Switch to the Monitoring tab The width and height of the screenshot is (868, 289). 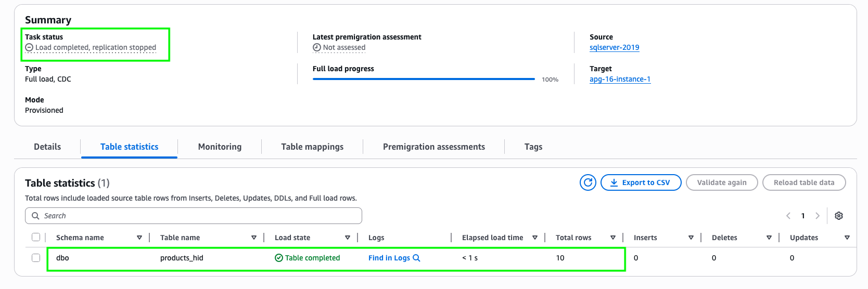click(220, 147)
